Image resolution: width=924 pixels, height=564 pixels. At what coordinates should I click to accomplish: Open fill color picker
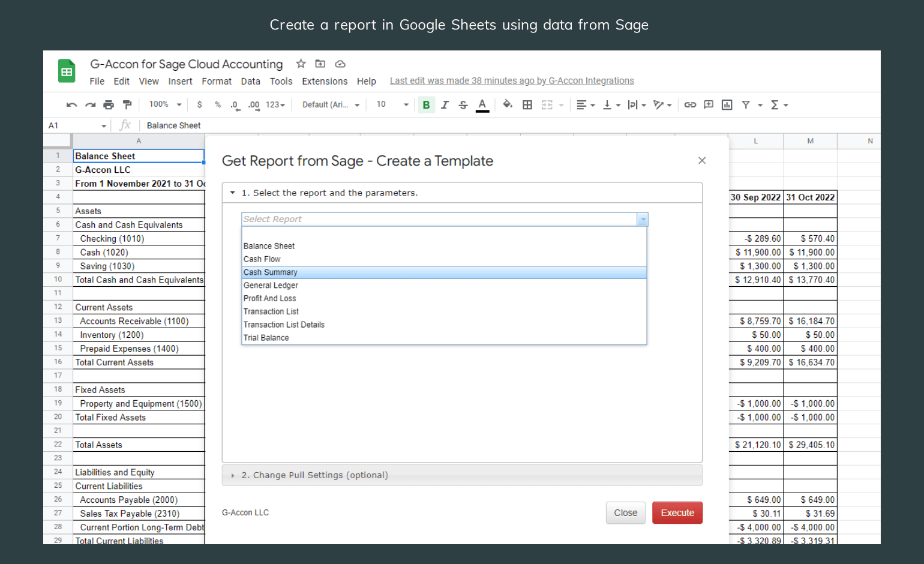(x=508, y=104)
